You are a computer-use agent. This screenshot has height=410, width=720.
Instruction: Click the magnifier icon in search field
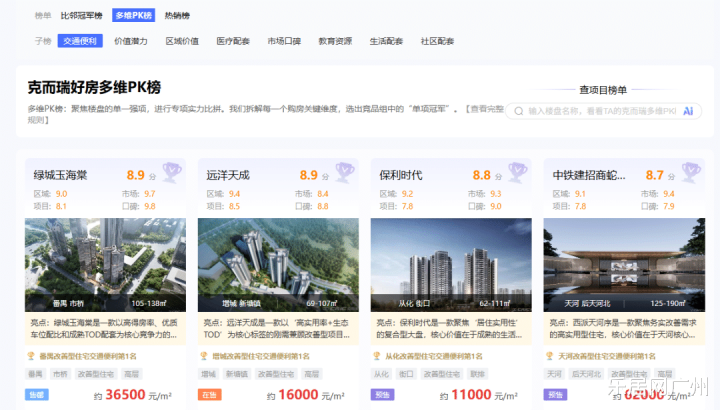[x=517, y=112]
